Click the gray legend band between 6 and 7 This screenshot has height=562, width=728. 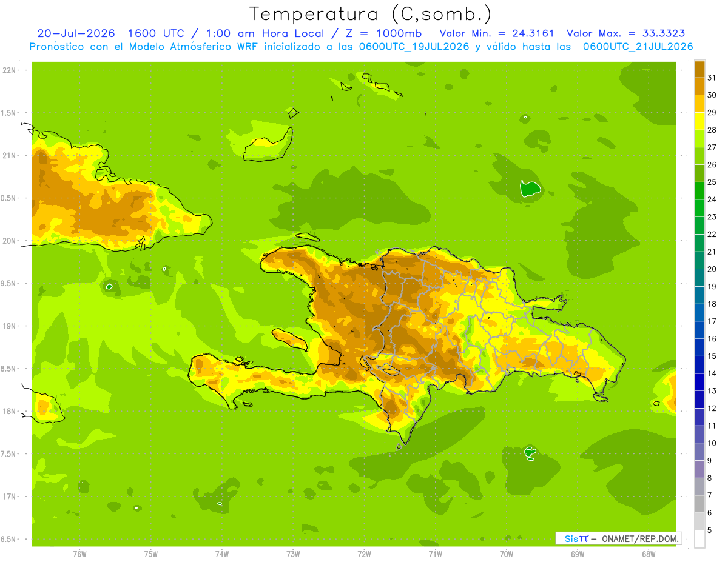pyautogui.click(x=699, y=504)
